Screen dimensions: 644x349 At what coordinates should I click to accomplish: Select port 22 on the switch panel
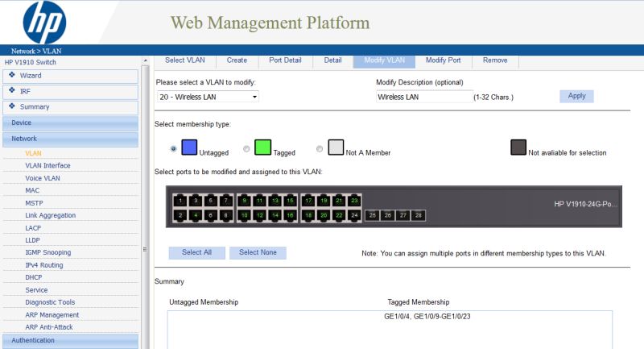[339, 215]
